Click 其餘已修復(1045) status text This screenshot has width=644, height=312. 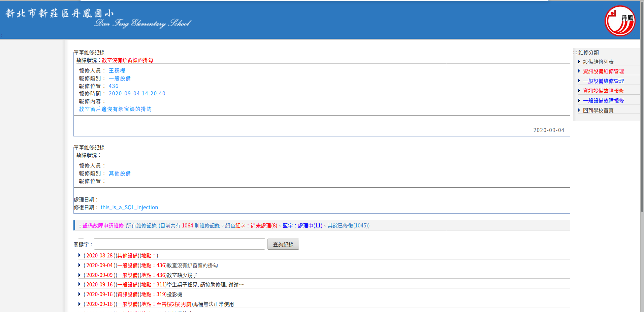pos(349,226)
